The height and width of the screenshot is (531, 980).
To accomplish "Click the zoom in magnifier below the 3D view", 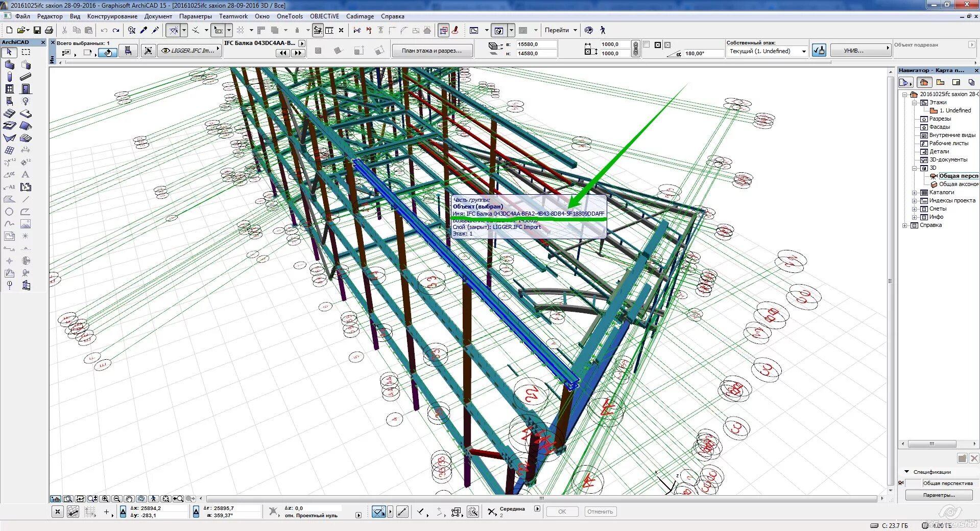I will point(105,499).
